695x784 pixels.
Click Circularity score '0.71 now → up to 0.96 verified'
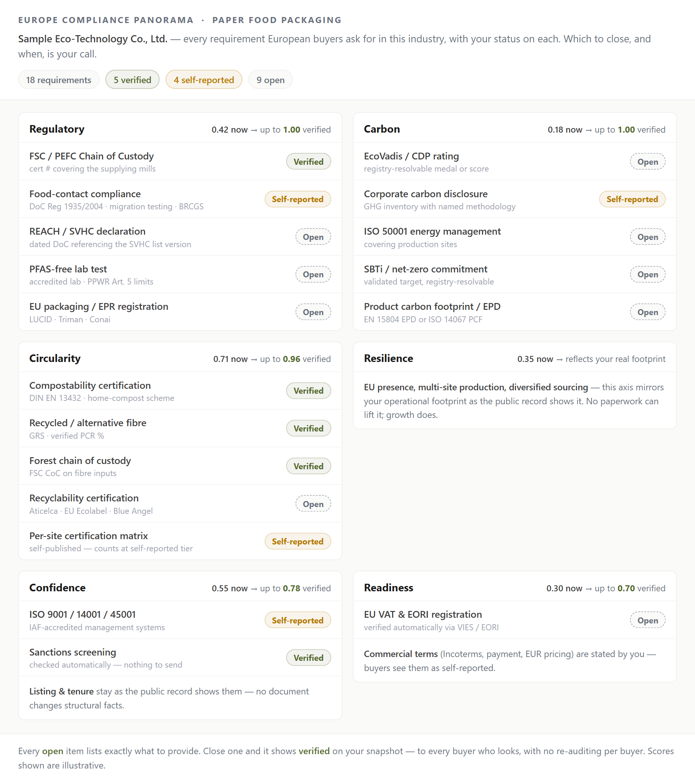coord(272,359)
